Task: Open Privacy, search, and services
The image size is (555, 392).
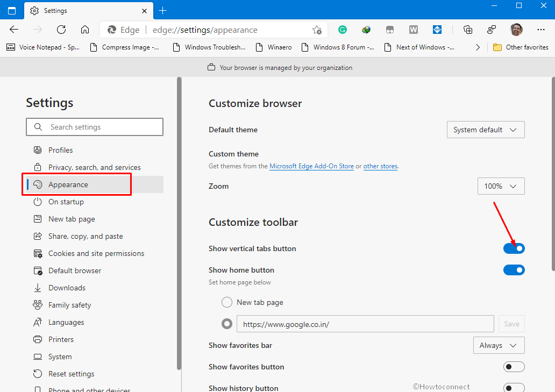Action: (x=95, y=167)
